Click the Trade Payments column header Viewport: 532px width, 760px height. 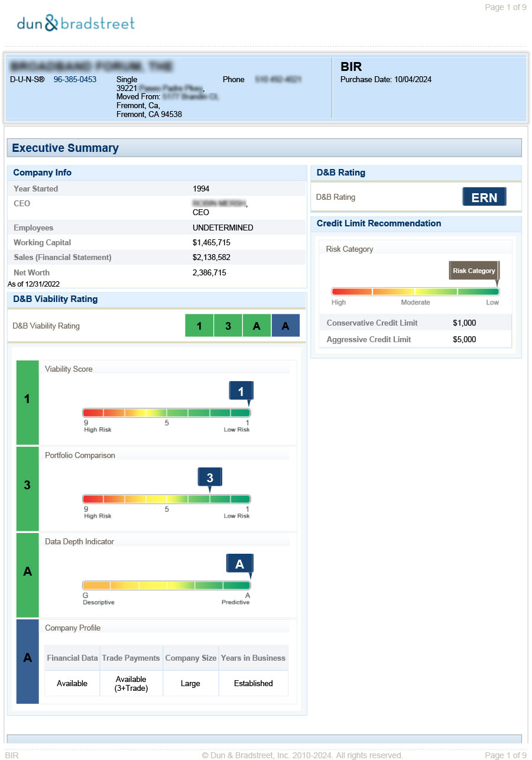point(131,658)
